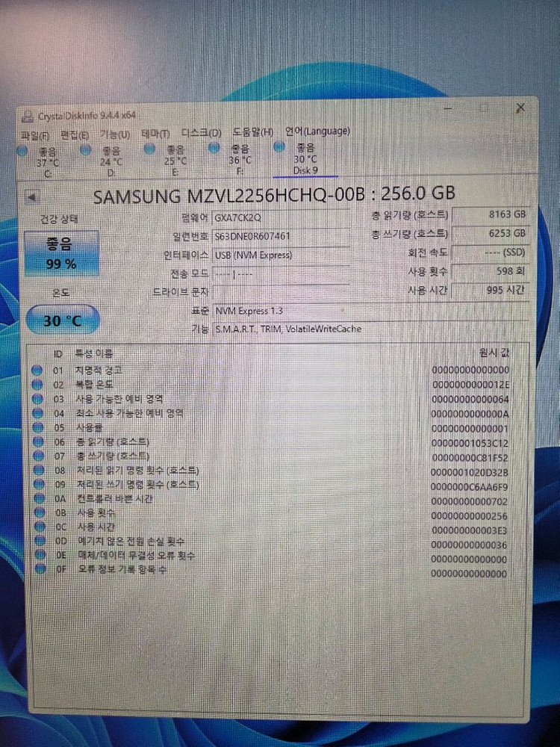The width and height of the screenshot is (560, 747).
Task: Click status orb for attribute 0A
Action: click(x=39, y=499)
